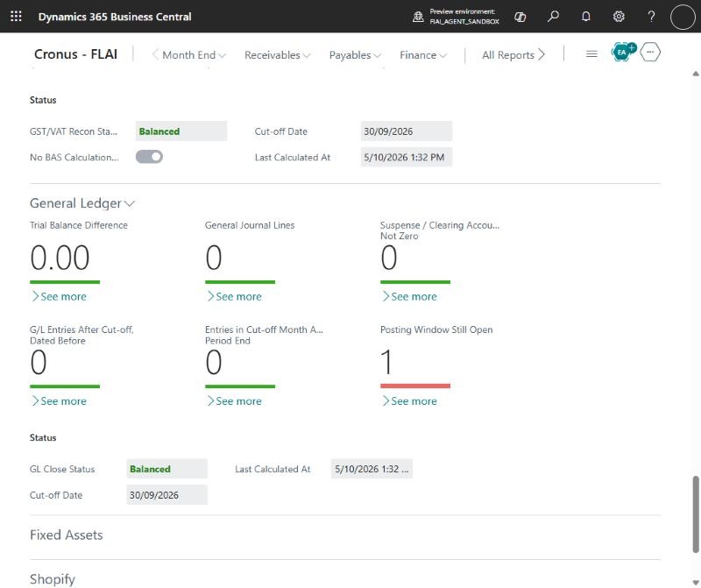This screenshot has width=701, height=588.
Task: Expand the Finance menu
Action: pyautogui.click(x=423, y=55)
